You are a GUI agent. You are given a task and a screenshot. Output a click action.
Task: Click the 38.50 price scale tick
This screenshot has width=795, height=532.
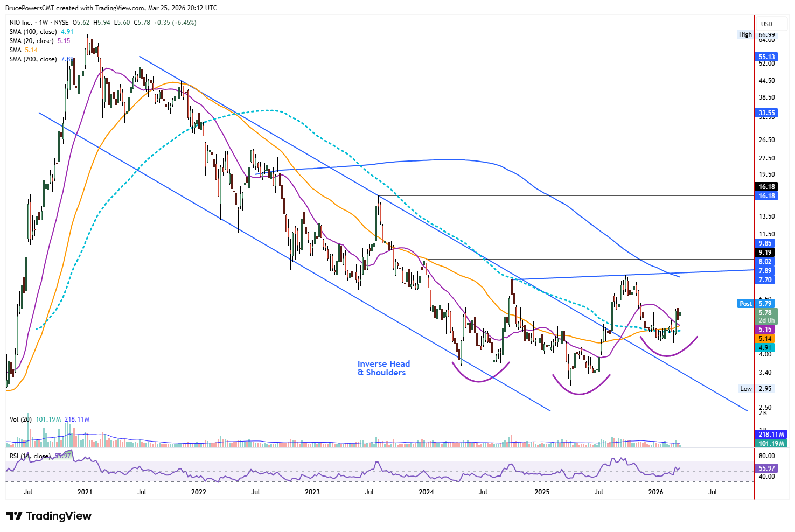tap(767, 97)
